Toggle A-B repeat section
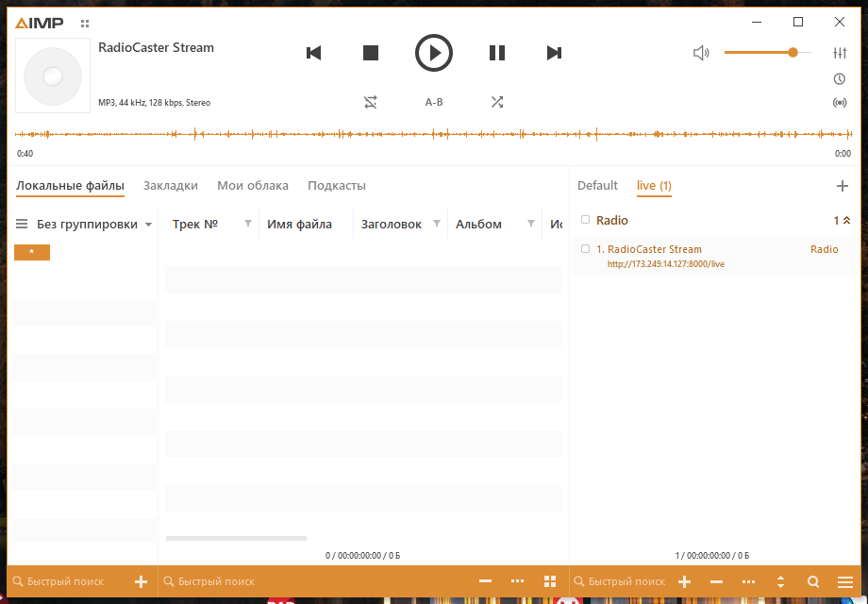868x604 pixels. point(434,102)
